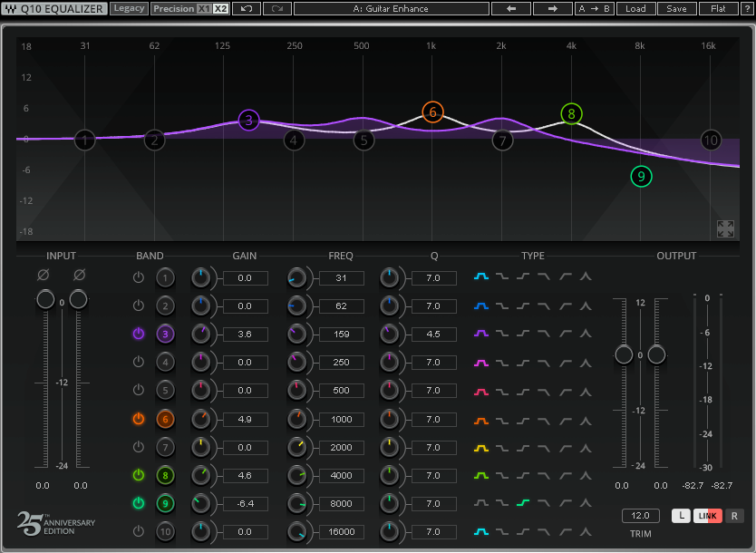
Task: Select X1 precision setting
Action: coord(204,9)
